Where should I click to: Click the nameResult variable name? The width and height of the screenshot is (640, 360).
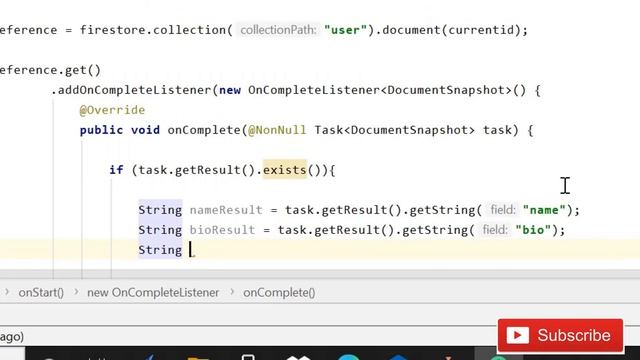(226, 210)
